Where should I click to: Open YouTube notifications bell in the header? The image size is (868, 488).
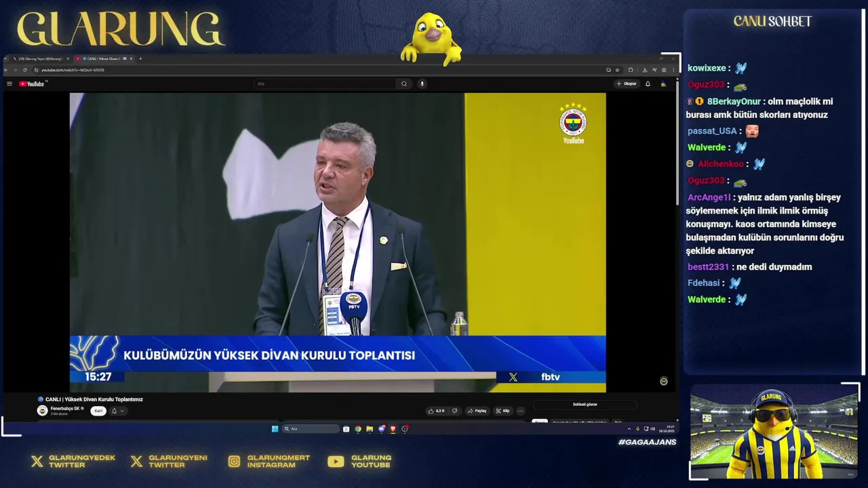[x=648, y=84]
